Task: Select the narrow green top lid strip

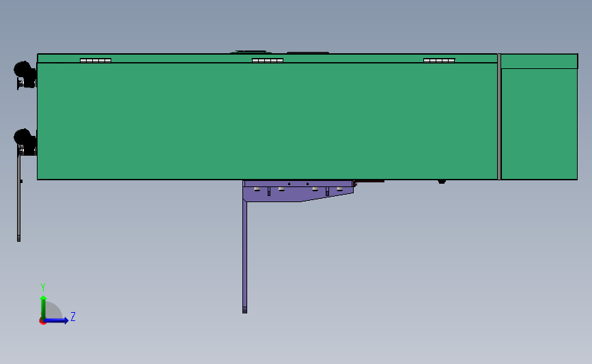Action: click(x=267, y=58)
